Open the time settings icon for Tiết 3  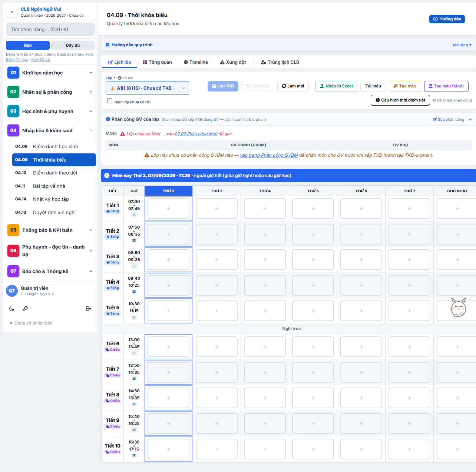(134, 266)
